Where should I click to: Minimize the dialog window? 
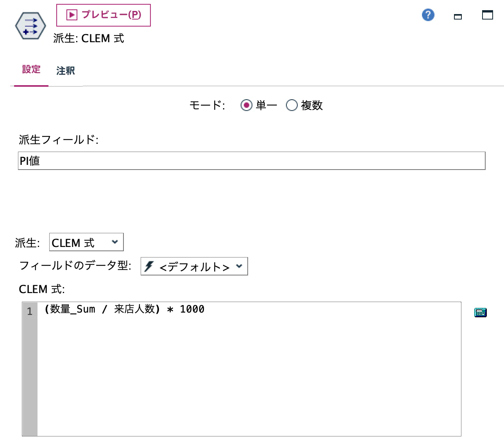coord(458,16)
